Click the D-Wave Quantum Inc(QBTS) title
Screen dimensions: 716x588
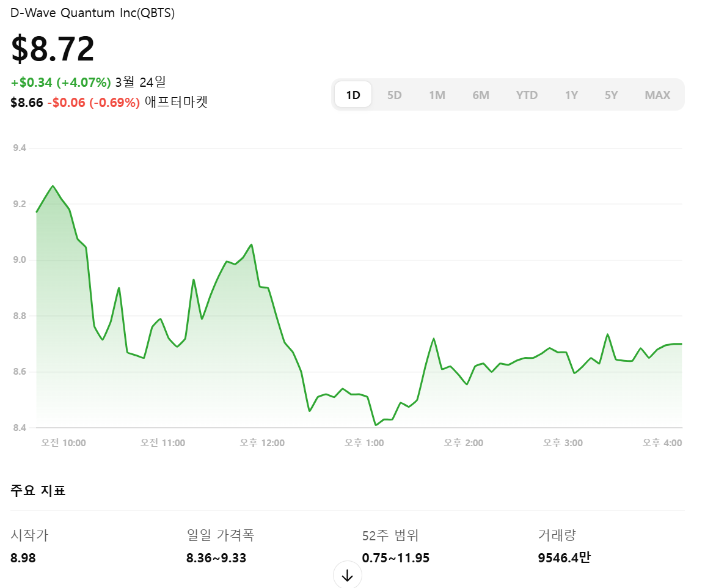(x=93, y=12)
